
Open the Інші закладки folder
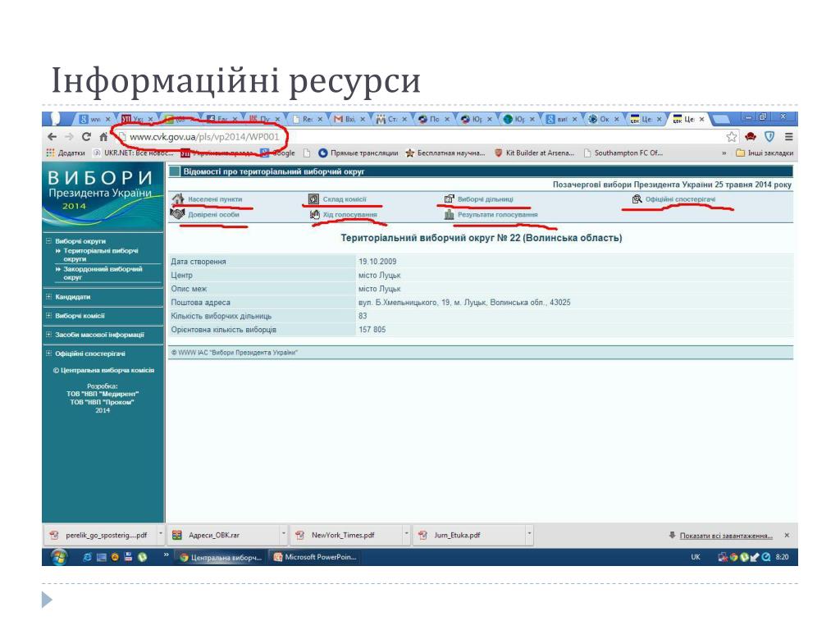(765, 153)
